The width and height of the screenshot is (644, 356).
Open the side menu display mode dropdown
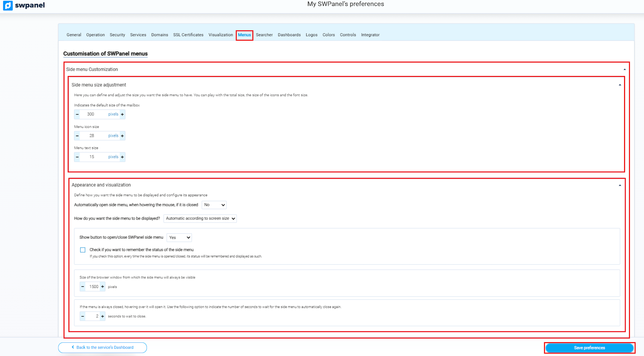point(200,218)
